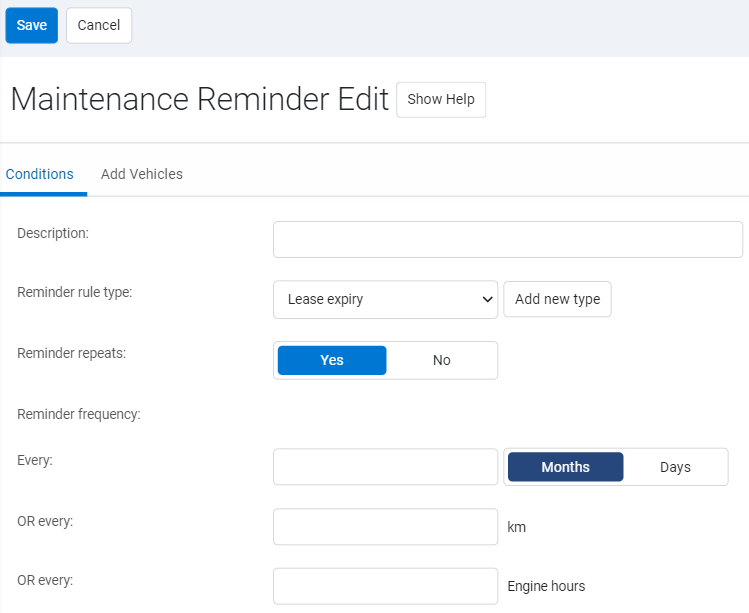The width and height of the screenshot is (749, 613).
Task: Focus the km interval input field
Action: [x=385, y=527]
